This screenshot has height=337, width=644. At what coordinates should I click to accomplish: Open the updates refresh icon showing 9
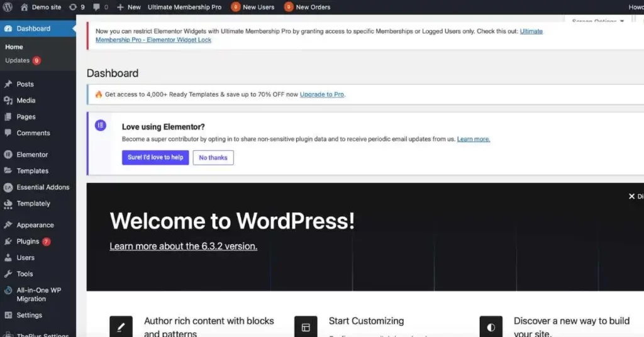(x=73, y=7)
